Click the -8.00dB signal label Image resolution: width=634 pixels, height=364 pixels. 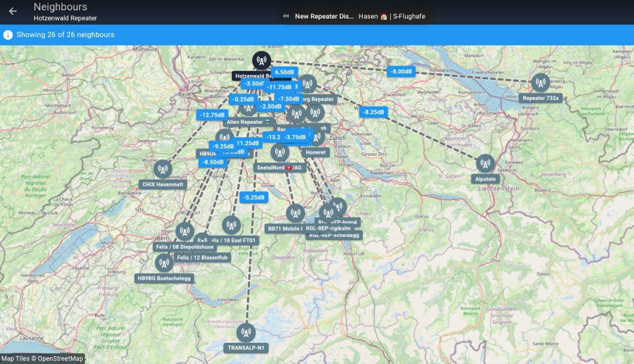(401, 71)
